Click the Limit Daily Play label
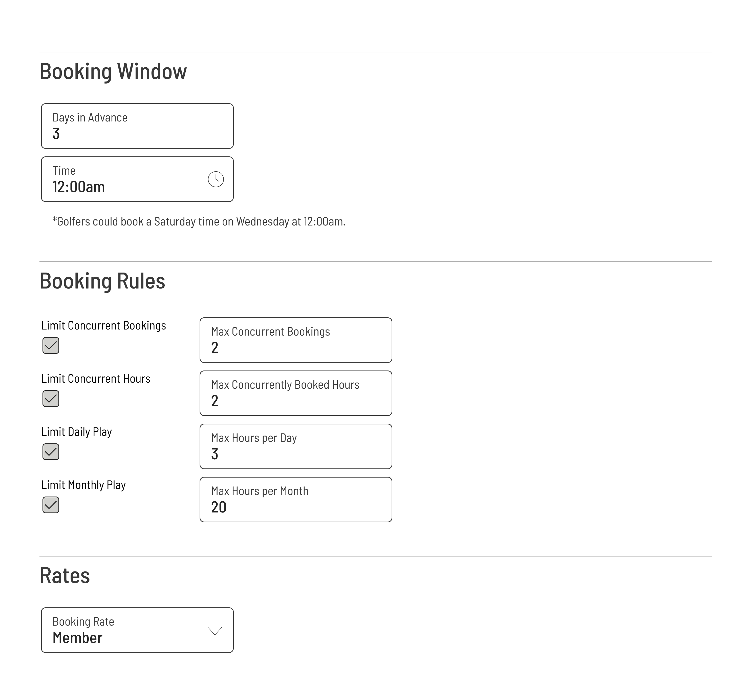The width and height of the screenshot is (746, 700). click(77, 432)
